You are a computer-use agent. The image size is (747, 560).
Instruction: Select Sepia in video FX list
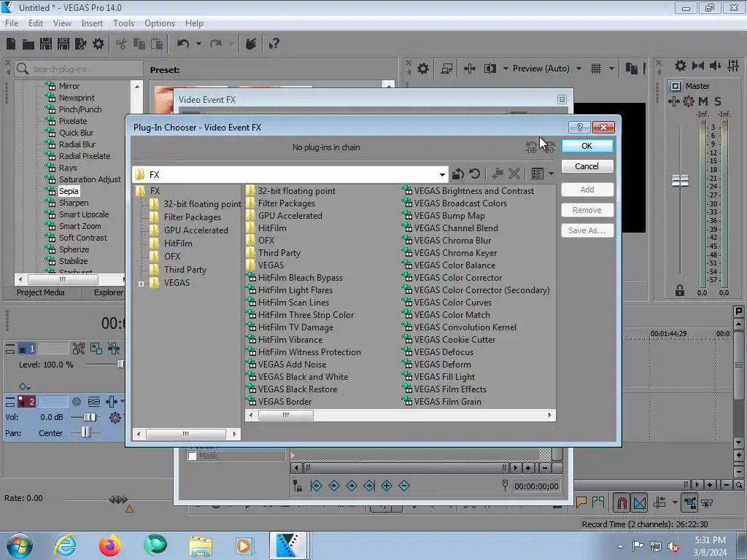(68, 191)
